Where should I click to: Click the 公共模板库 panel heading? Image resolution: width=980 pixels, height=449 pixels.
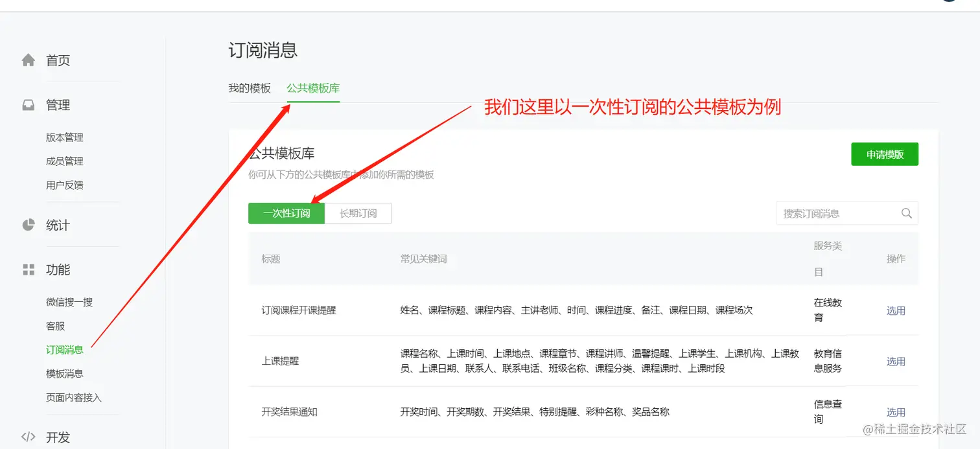pos(282,154)
